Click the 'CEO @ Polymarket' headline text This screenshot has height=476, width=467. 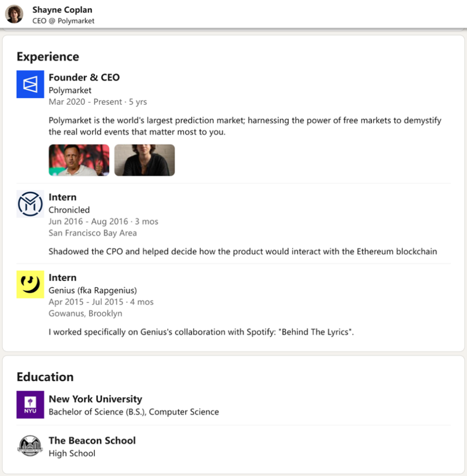[64, 21]
